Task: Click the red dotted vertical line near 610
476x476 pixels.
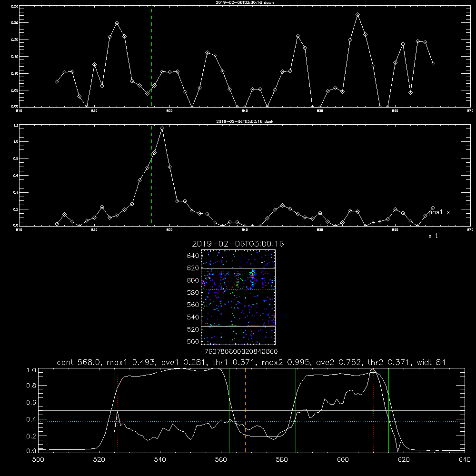Action: 373,410
